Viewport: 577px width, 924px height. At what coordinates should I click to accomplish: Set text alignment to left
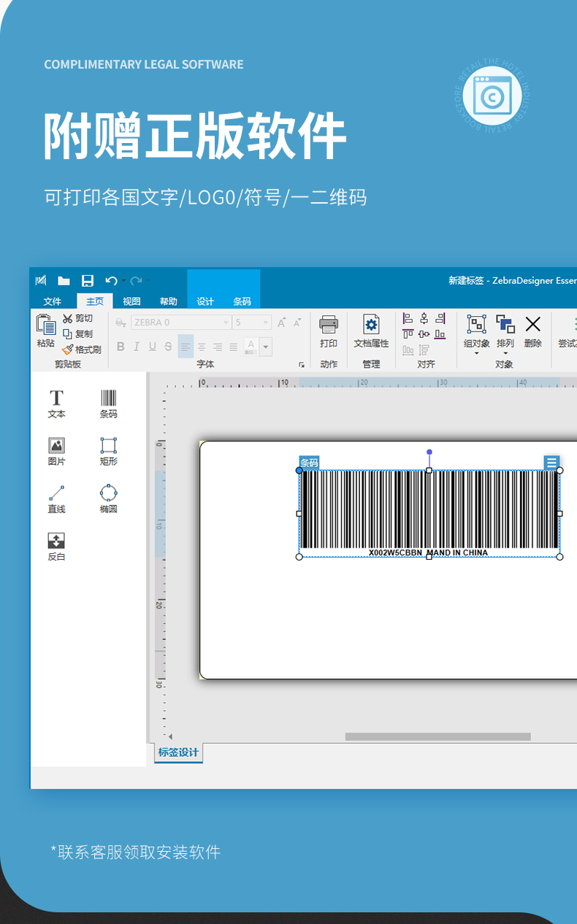point(186,347)
